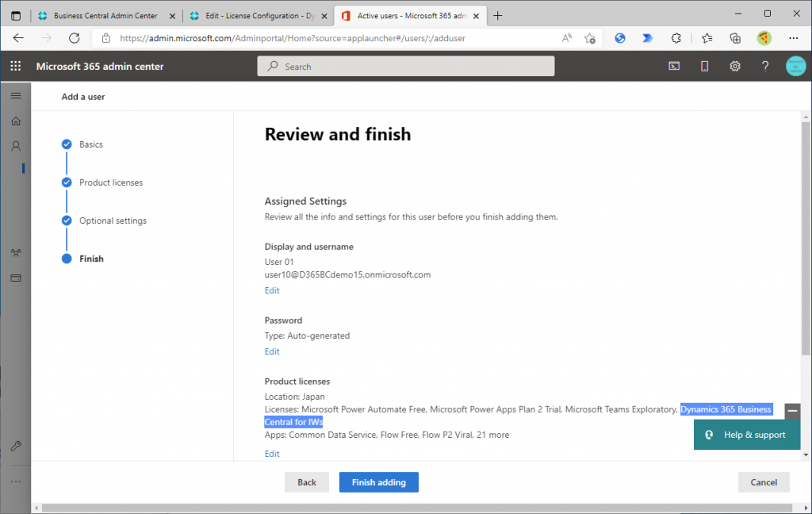Click user10@D365BCdemo15.onmicrosoft.com text

[347, 274]
